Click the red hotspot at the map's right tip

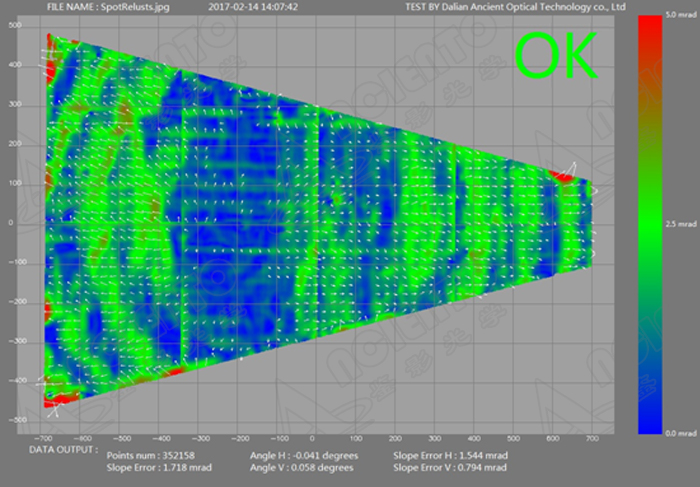[565, 177]
